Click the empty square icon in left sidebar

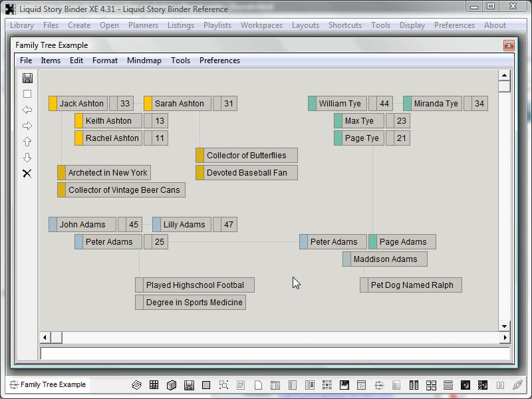[x=27, y=94]
